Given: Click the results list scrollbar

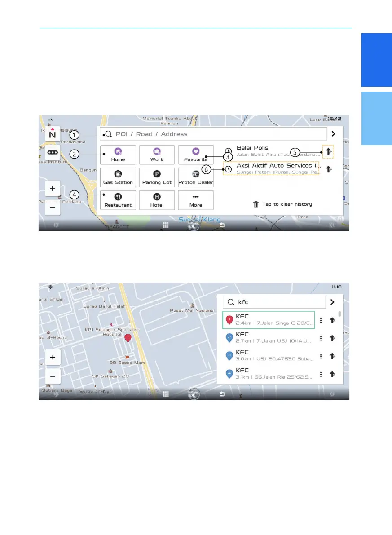Looking at the screenshot, I should [x=339, y=314].
